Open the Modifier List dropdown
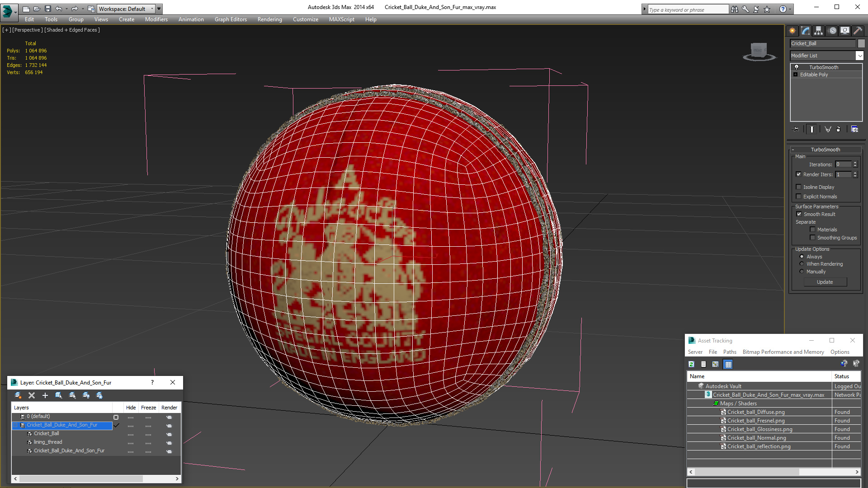Viewport: 868px width, 488px height. 859,56
